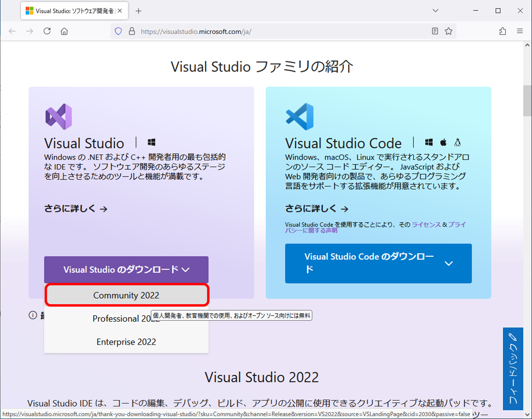Expand the Visual Studio のダウンロード dropdown

[126, 269]
